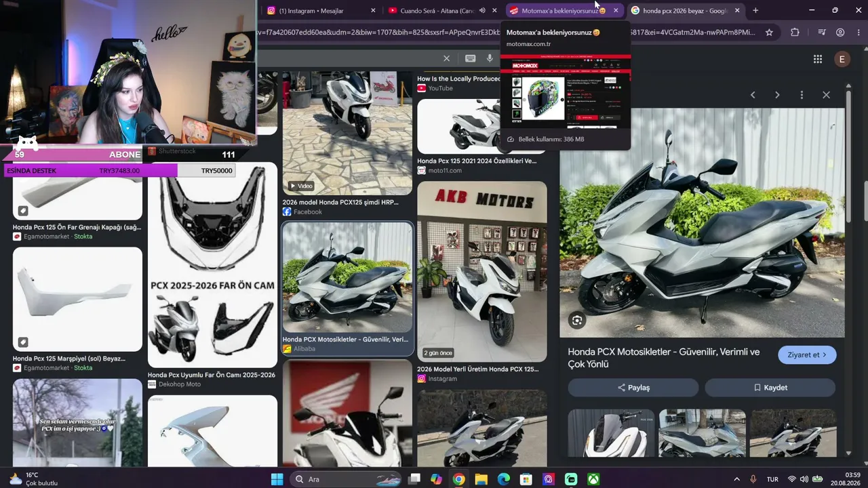Close the Cuando Será YouTube tab
Viewport: 868px width, 488px height.
coord(494,10)
